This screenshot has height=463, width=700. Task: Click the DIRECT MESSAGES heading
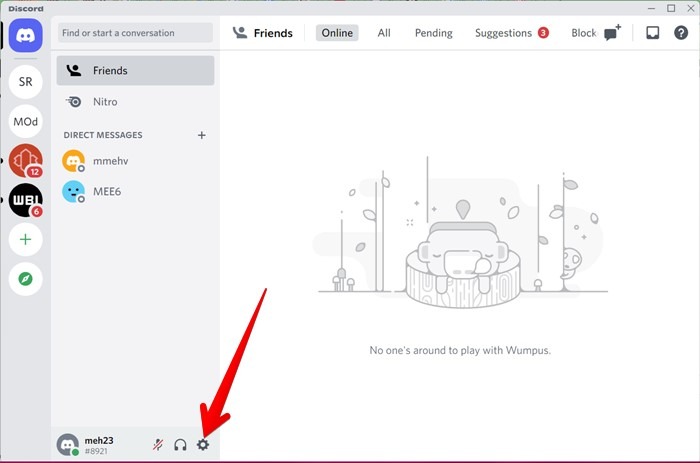click(x=103, y=135)
